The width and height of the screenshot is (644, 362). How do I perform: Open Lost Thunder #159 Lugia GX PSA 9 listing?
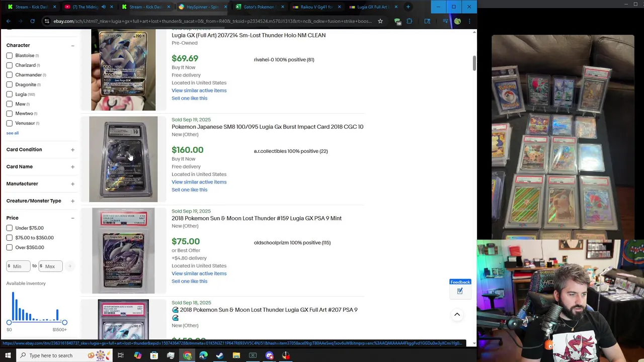[x=257, y=219]
